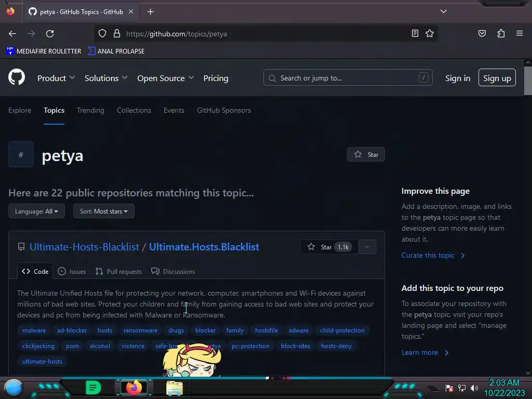Screen dimensions: 532x399
Task: Click the block-sites topic tag
Action: [x=295, y=346]
